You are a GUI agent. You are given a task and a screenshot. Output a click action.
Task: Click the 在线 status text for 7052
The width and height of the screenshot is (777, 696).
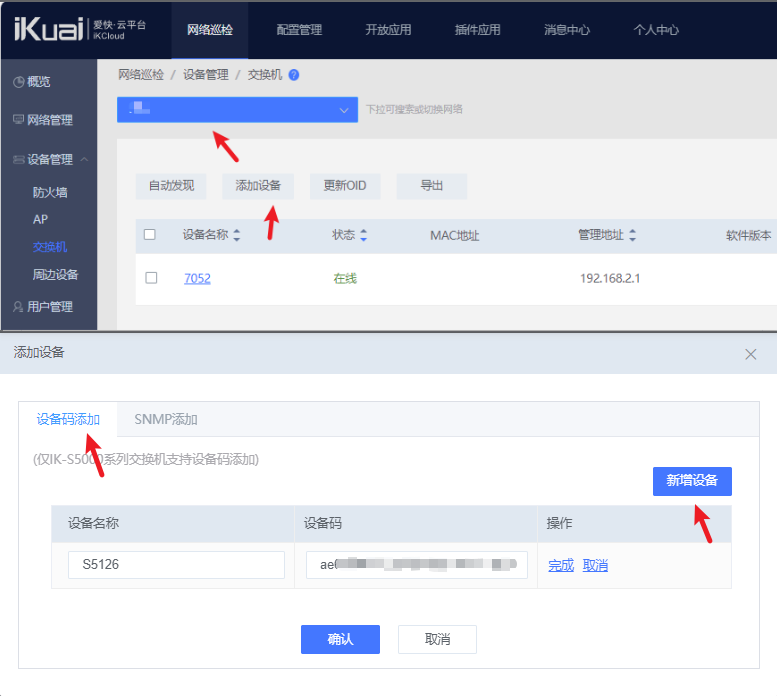pos(345,278)
